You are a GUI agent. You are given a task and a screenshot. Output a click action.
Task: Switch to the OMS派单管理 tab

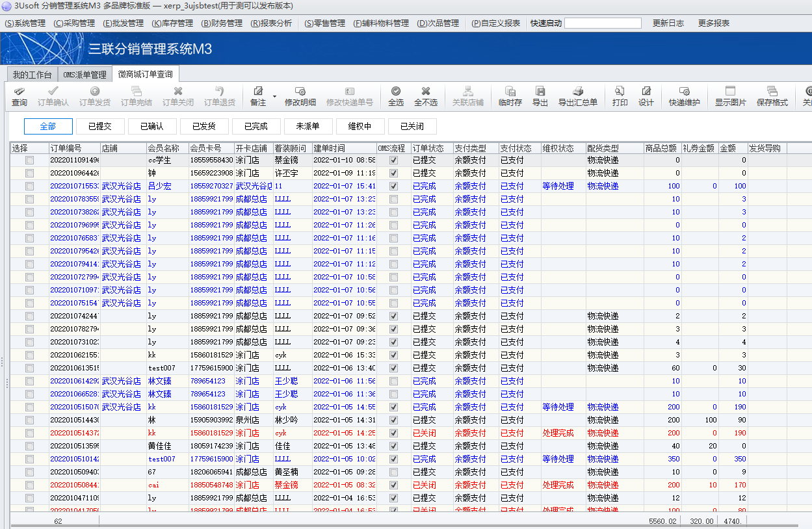coord(85,75)
